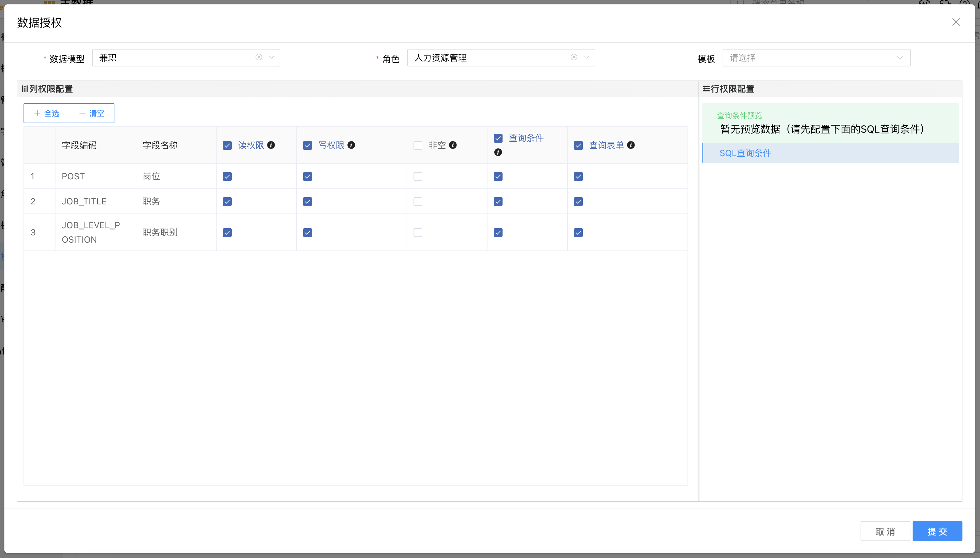
Task: Open the 角色 dropdown showing 人力资源管理
Action: 501,57
